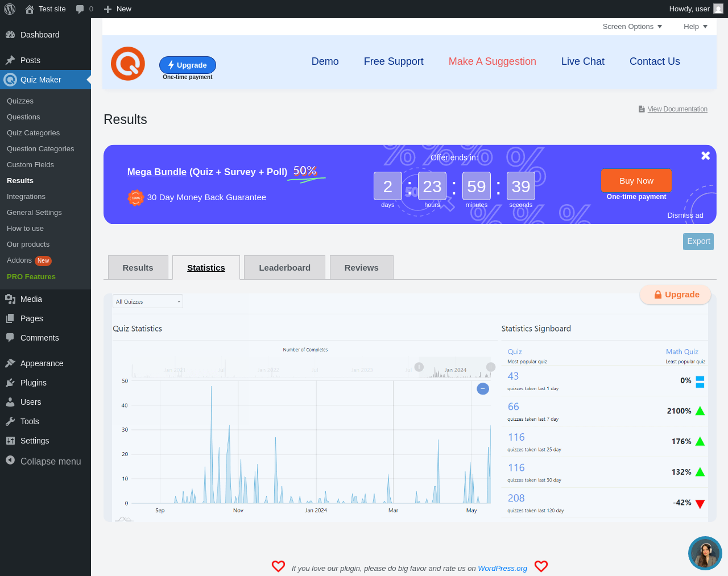Screen dimensions: 728x576
Task: Open Questions submenu item
Action: 45,117
